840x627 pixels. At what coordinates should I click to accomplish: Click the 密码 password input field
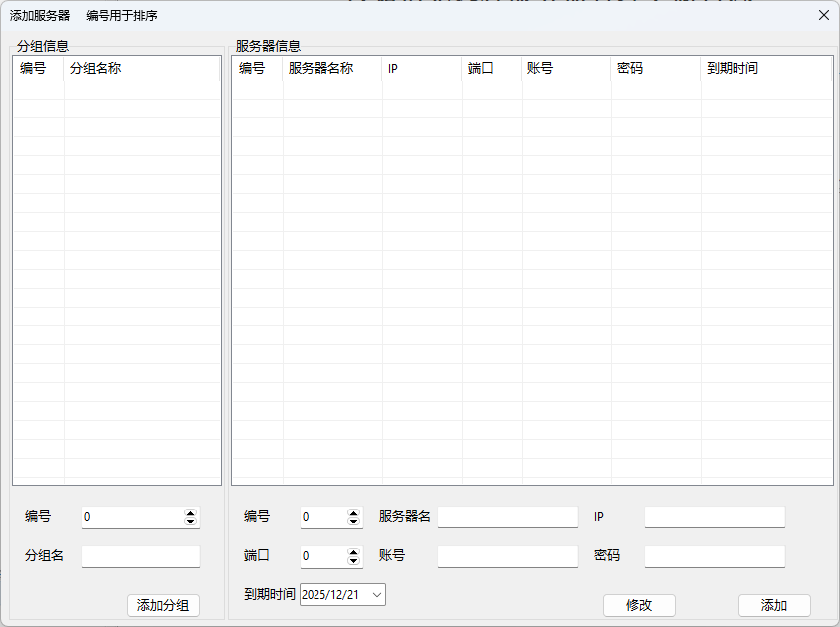[x=715, y=556]
